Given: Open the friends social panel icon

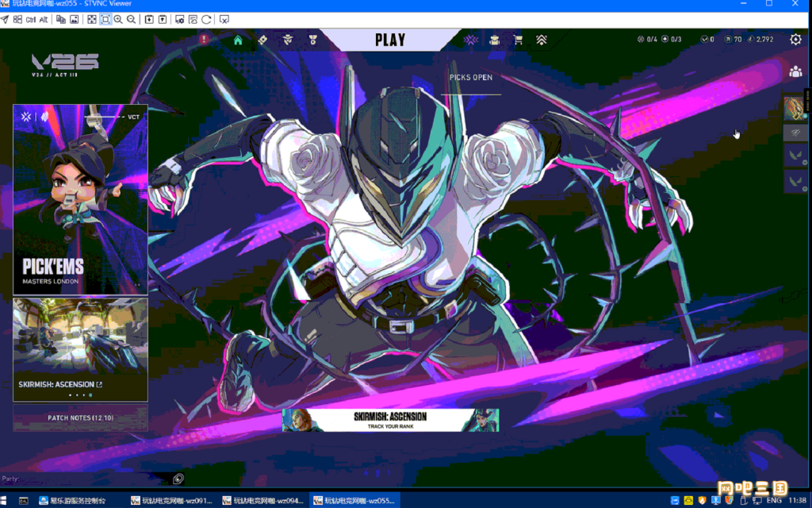Looking at the screenshot, I should tap(795, 71).
